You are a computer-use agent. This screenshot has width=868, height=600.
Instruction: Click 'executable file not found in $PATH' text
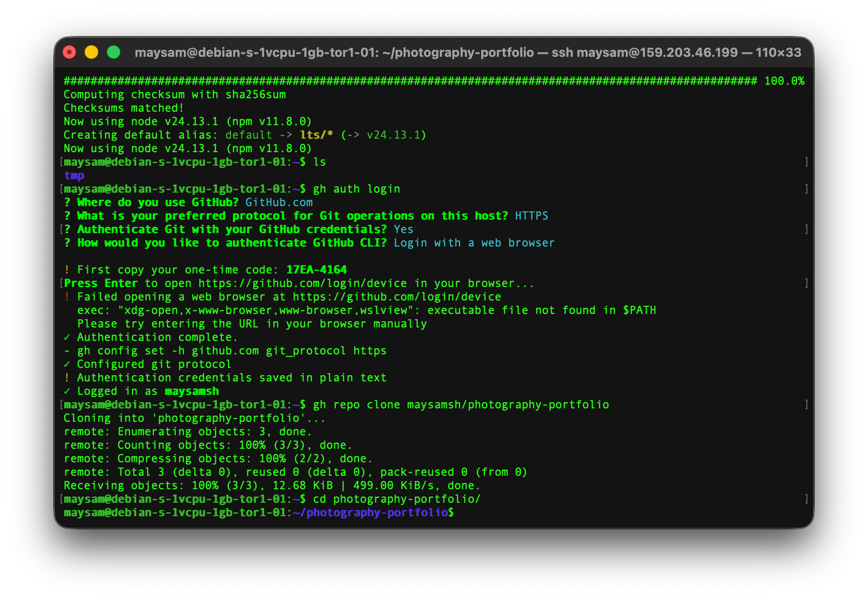pos(542,310)
